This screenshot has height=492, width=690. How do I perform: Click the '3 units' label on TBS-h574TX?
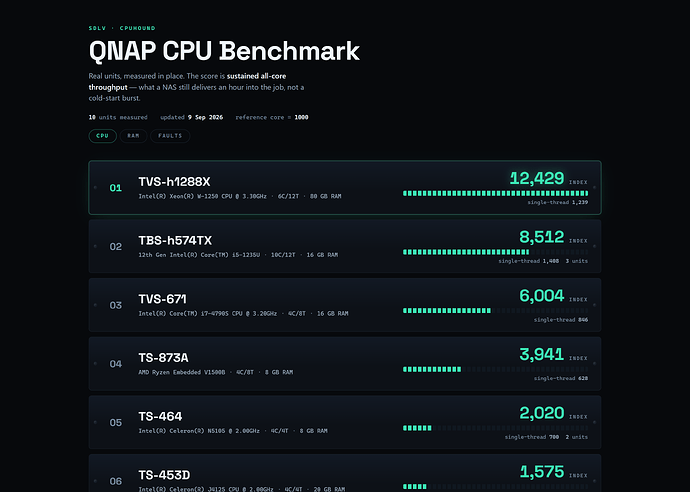(576, 261)
